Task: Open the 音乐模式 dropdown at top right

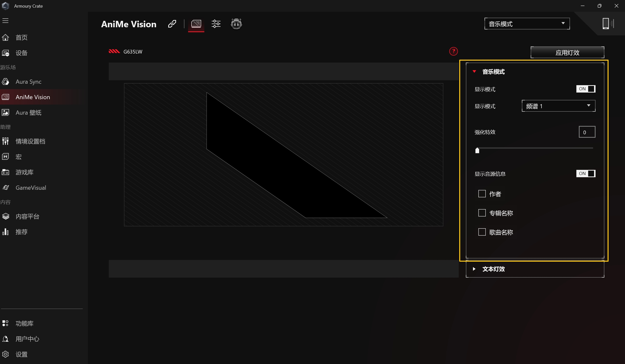Action: tap(527, 24)
